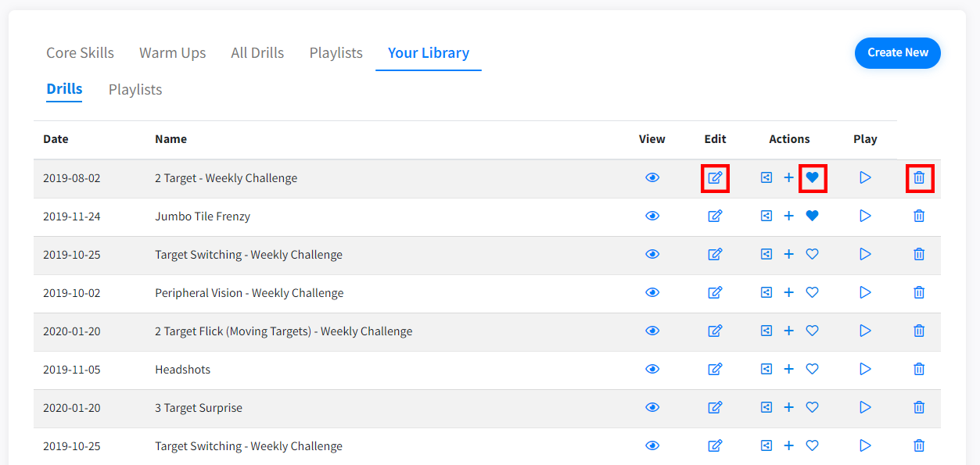Share the 3 Target Surprise drill

tap(766, 407)
